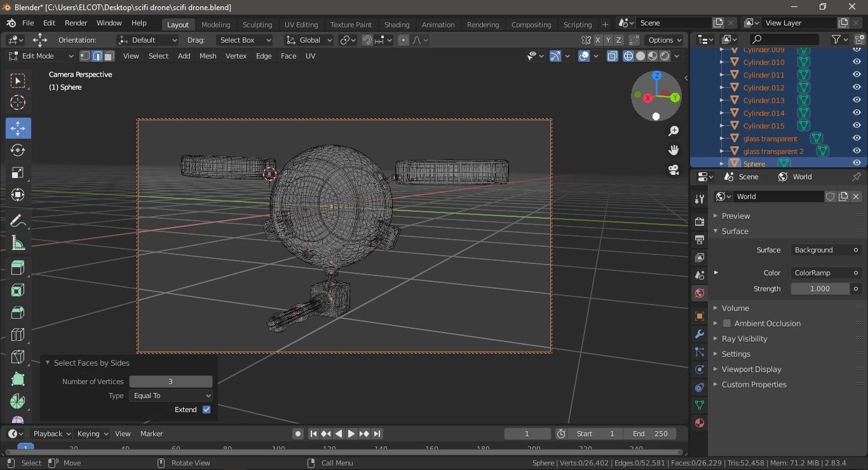868x470 pixels.
Task: Expand the Ray Visibility panel
Action: pyautogui.click(x=744, y=338)
